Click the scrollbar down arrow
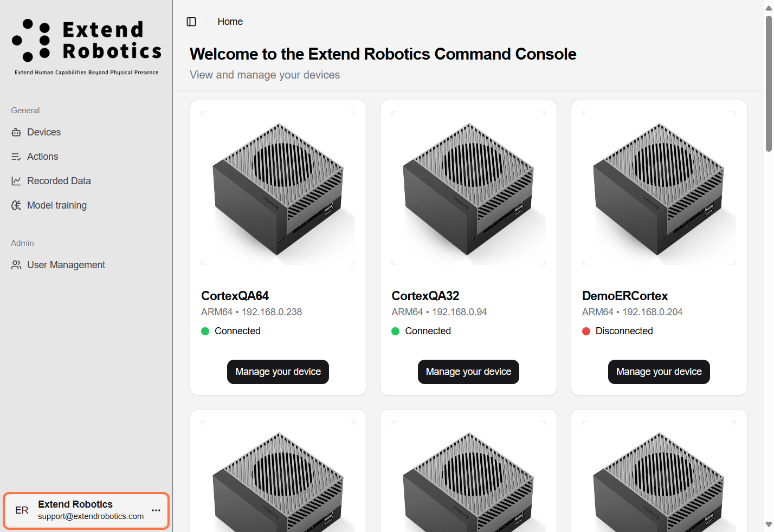 pyautogui.click(x=769, y=524)
